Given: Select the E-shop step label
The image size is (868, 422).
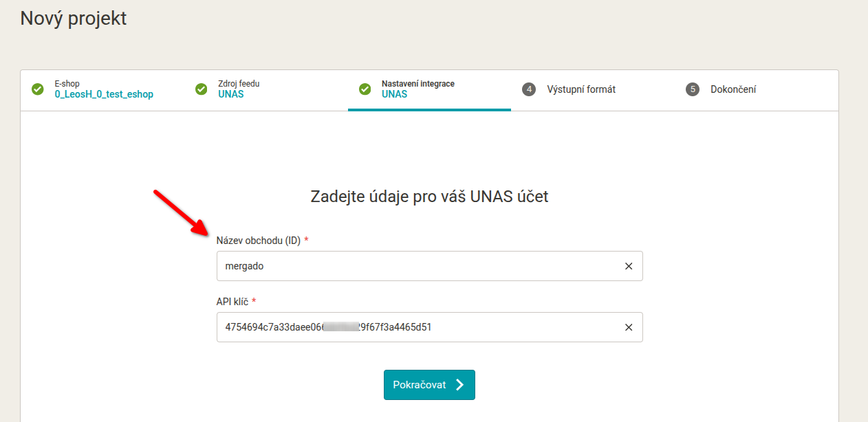Looking at the screenshot, I should (x=67, y=84).
